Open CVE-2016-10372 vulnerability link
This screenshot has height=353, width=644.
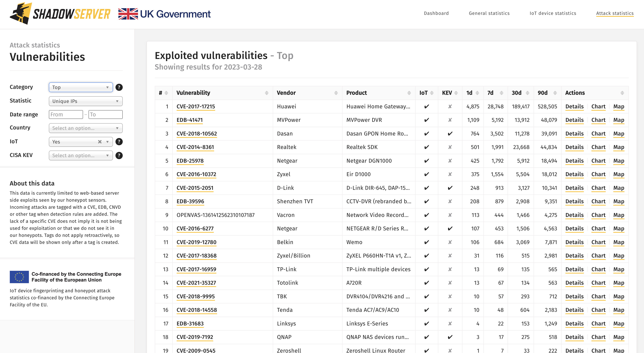(196, 174)
